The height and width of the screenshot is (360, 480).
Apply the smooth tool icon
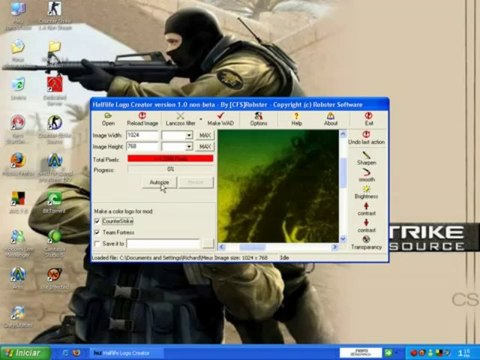click(366, 175)
